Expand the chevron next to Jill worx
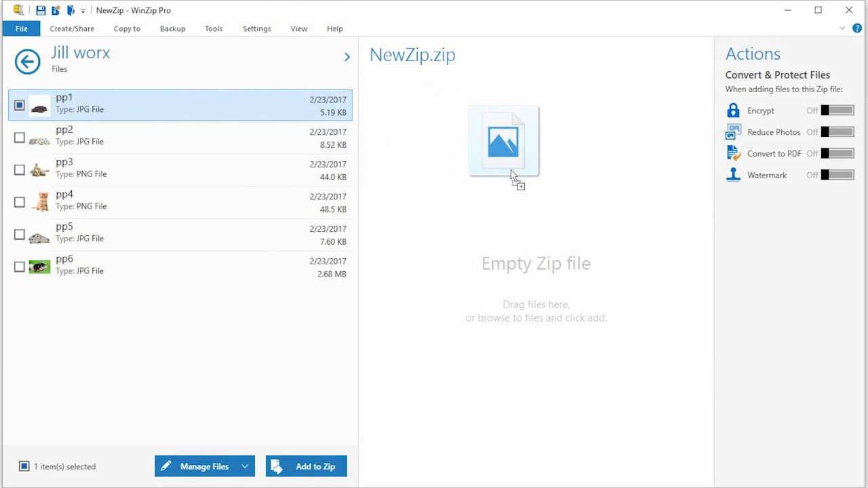The width and height of the screenshot is (868, 488). [347, 57]
